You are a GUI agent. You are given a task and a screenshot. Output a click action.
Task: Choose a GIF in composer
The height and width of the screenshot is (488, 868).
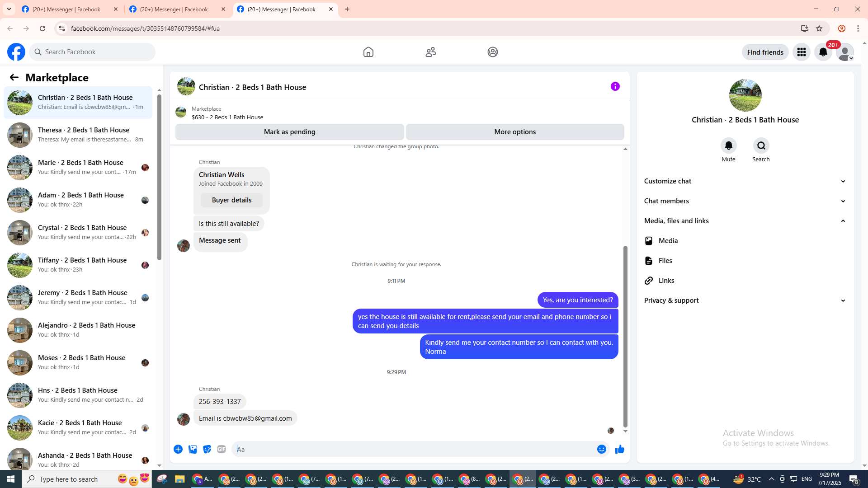point(222,449)
